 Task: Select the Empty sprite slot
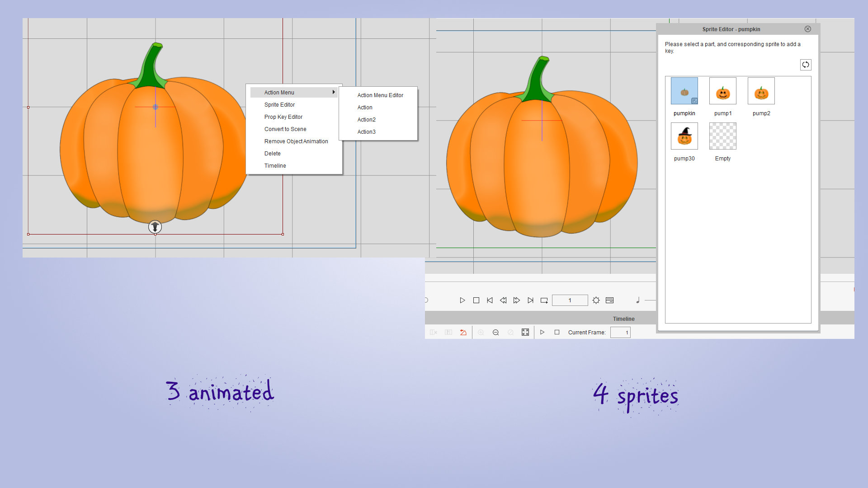coord(723,136)
